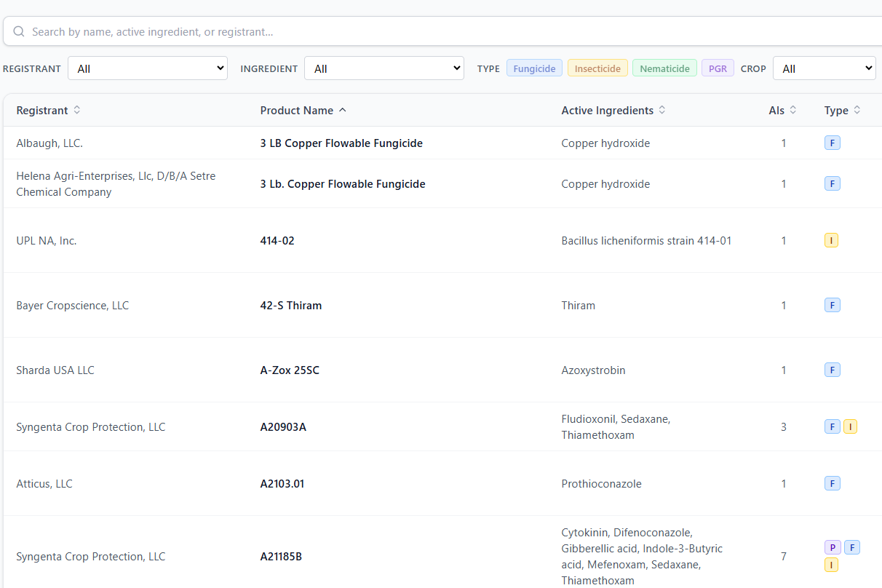
Task: Select product A-Zox 25SC
Action: (290, 370)
